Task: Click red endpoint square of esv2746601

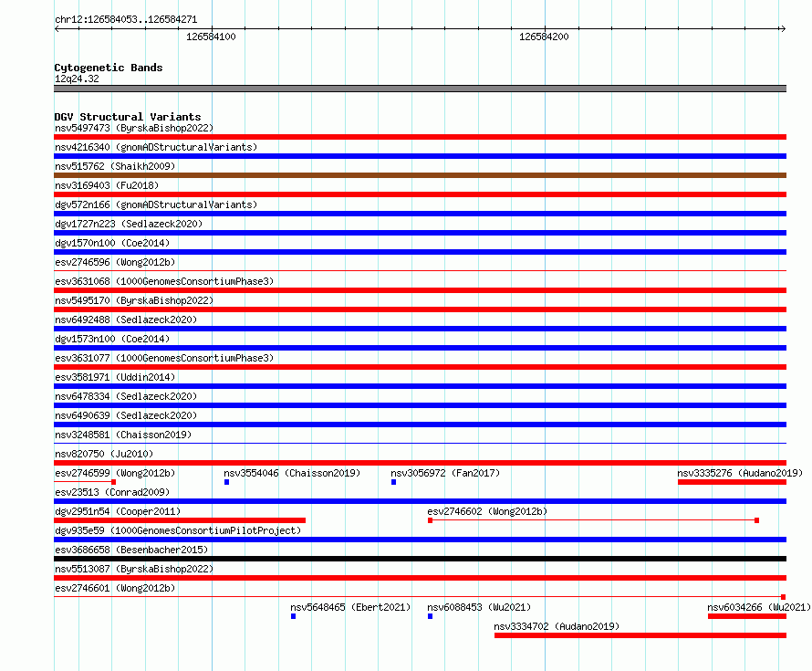Action: [783, 597]
